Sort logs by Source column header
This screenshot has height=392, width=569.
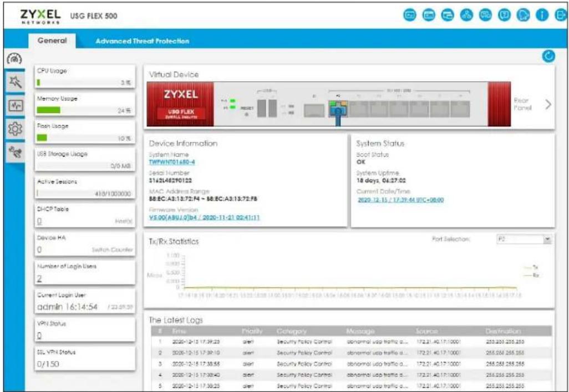point(427,331)
